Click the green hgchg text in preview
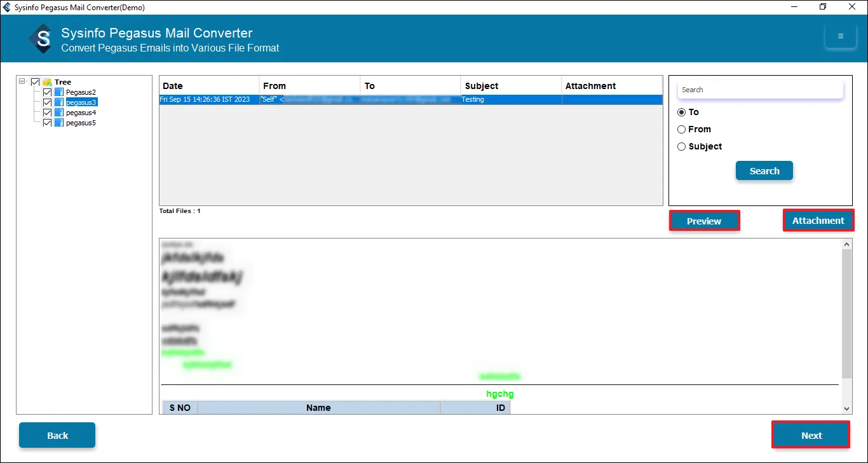This screenshot has width=868, height=463. [500, 394]
